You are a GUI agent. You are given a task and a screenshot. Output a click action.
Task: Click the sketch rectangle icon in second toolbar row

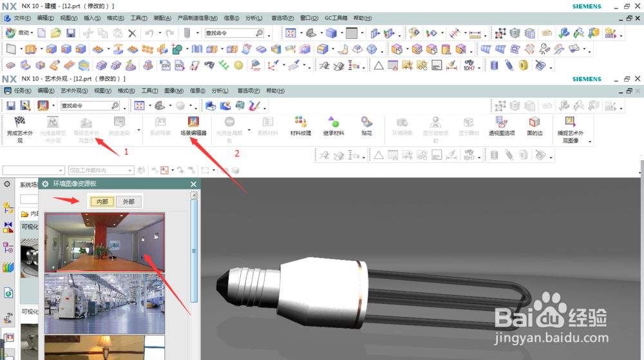click(x=11, y=49)
